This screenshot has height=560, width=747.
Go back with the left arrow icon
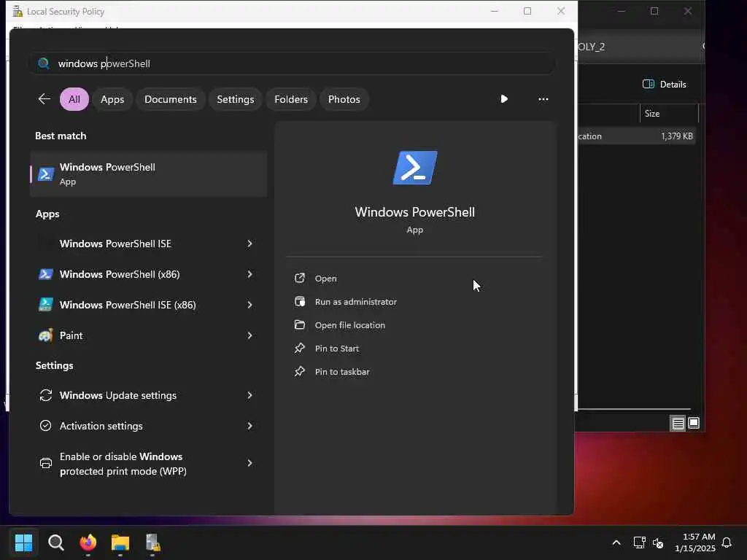[44, 99]
